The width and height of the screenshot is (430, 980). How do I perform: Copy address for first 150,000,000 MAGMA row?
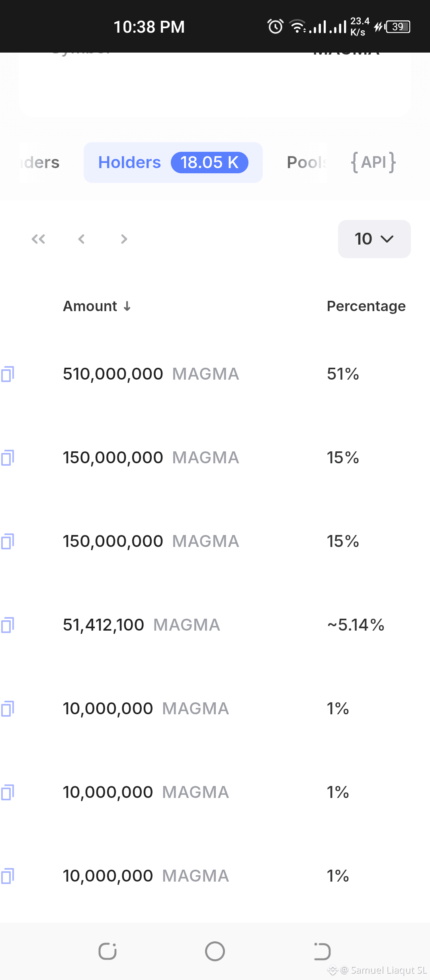(7, 458)
